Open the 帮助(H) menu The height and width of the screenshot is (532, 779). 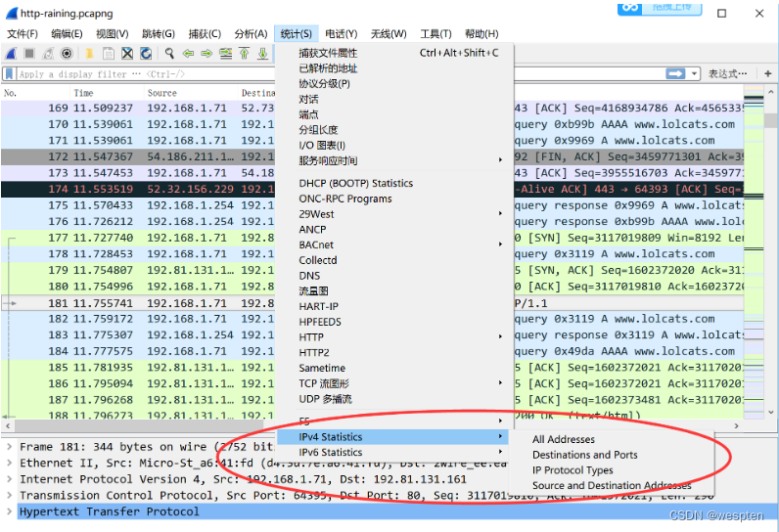[x=481, y=34]
